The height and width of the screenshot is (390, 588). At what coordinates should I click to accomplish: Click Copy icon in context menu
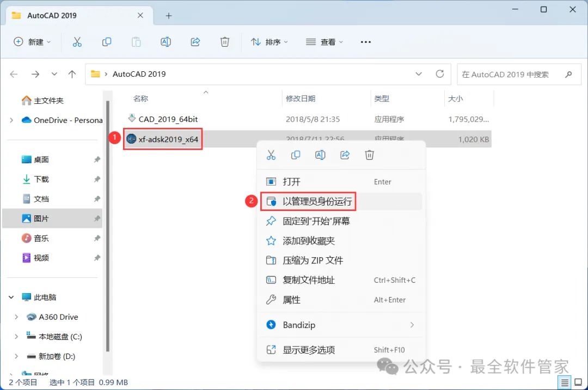(296, 155)
